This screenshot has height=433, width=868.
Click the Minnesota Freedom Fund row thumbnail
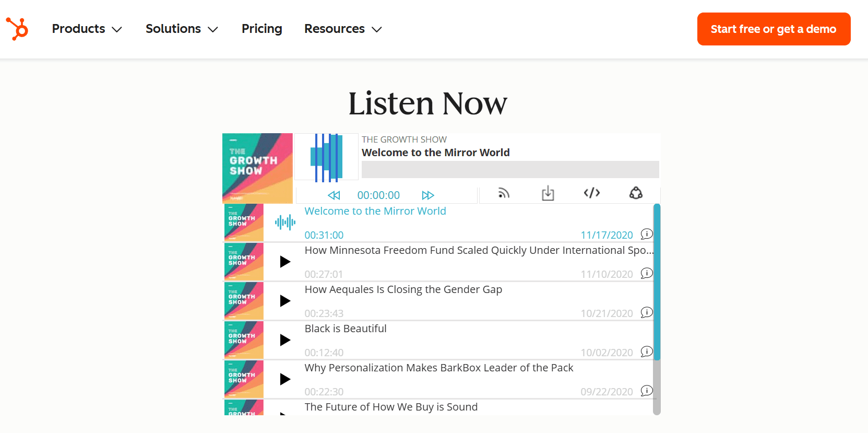pos(244,262)
